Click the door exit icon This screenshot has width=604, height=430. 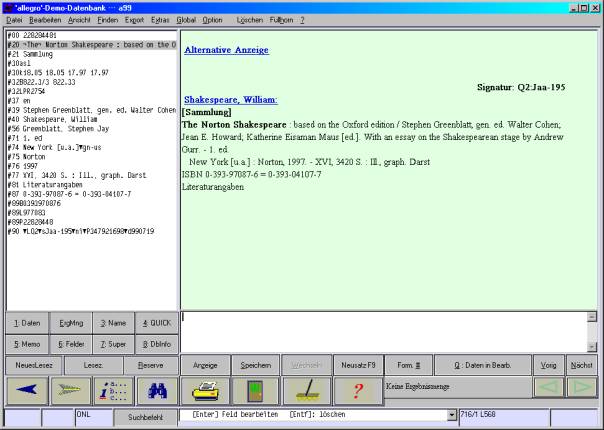pyautogui.click(x=255, y=391)
